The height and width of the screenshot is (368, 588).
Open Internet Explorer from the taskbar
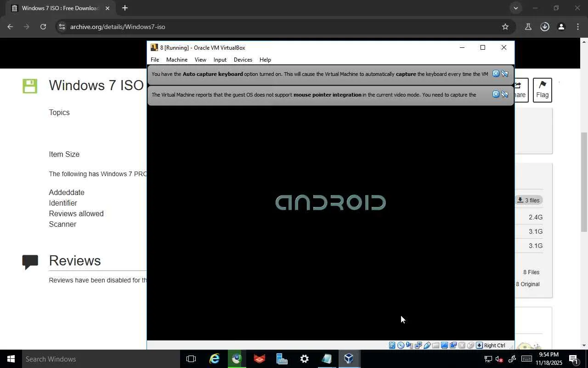[x=215, y=359]
